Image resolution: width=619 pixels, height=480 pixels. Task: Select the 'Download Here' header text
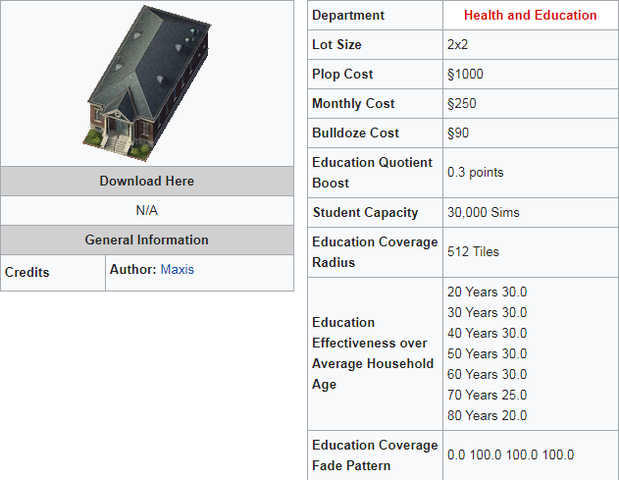(147, 181)
